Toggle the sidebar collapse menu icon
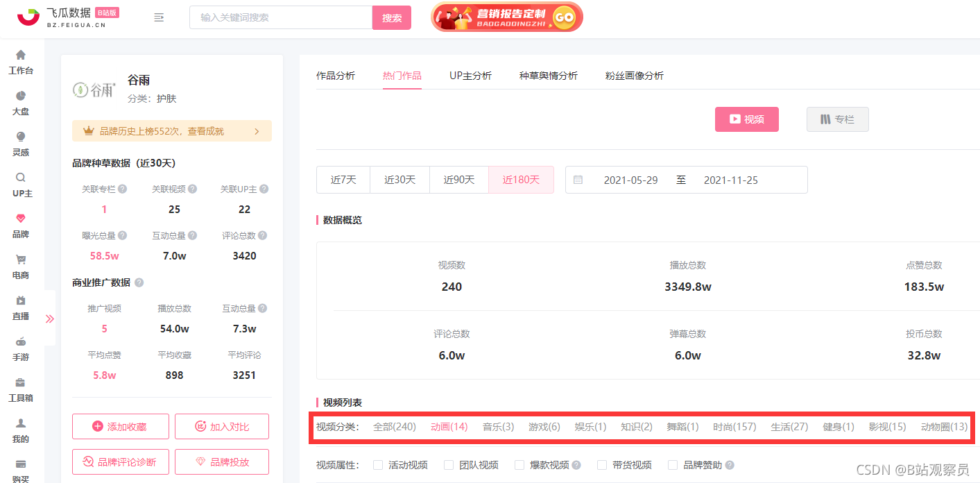Screen dimensions: 980x483 click(159, 17)
